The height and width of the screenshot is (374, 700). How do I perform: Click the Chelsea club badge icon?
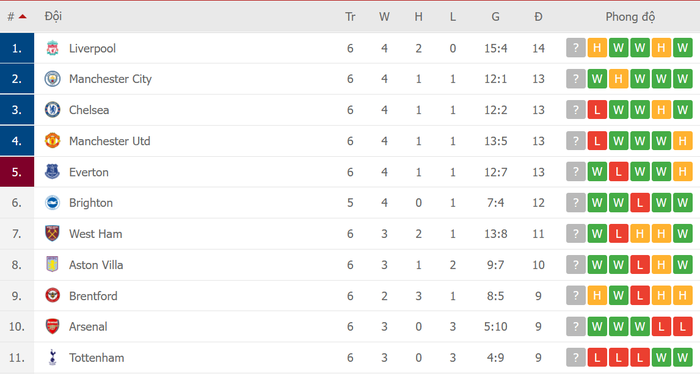pyautogui.click(x=52, y=110)
